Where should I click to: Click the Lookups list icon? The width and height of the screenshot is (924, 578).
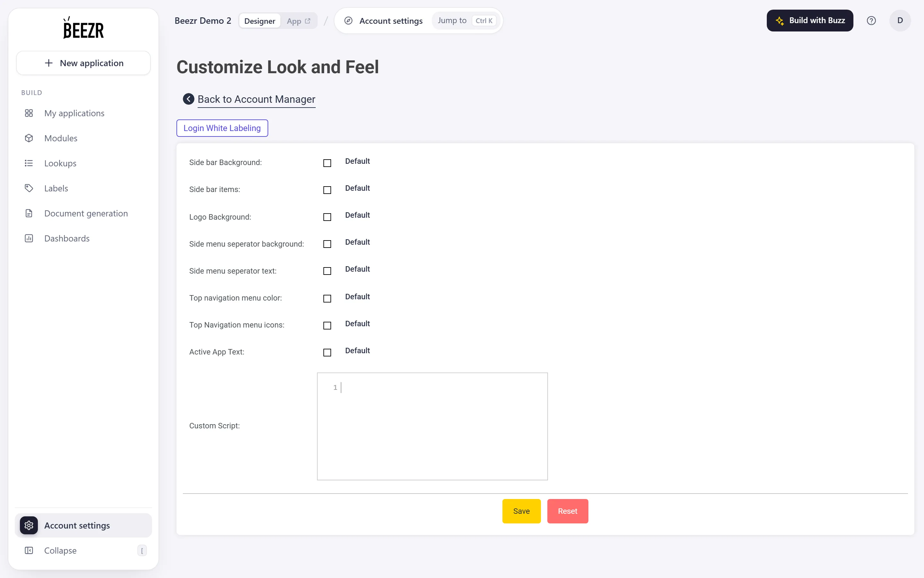pos(29,163)
